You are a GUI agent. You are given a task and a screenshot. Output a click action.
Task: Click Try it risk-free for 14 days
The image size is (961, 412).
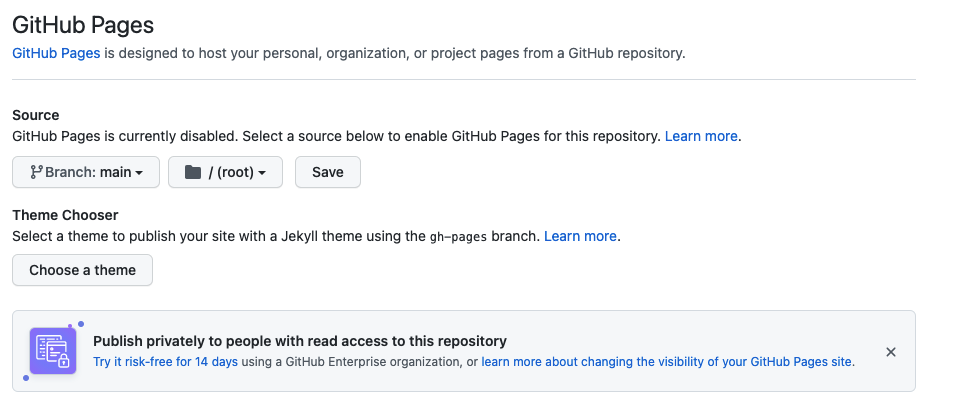(165, 361)
